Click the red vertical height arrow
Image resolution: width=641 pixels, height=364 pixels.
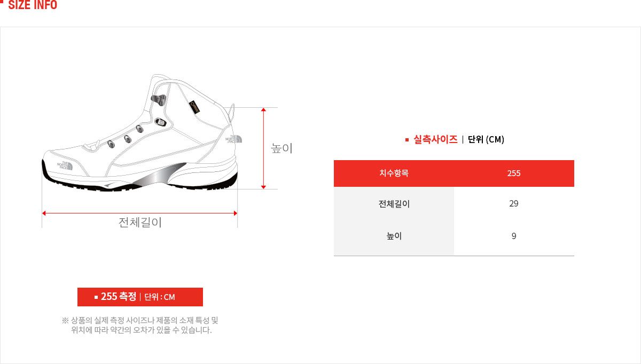click(x=263, y=148)
